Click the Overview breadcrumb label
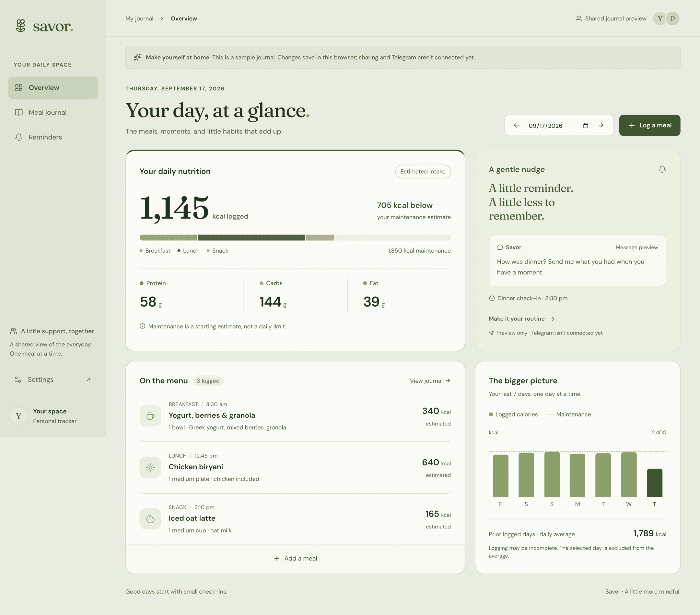This screenshot has width=700, height=615. (184, 18)
